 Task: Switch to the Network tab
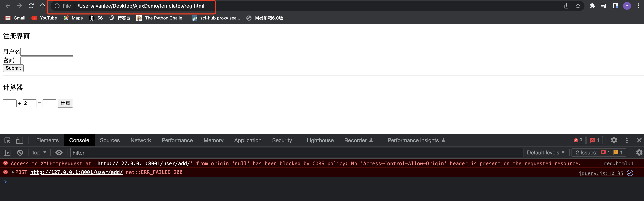[x=141, y=140]
